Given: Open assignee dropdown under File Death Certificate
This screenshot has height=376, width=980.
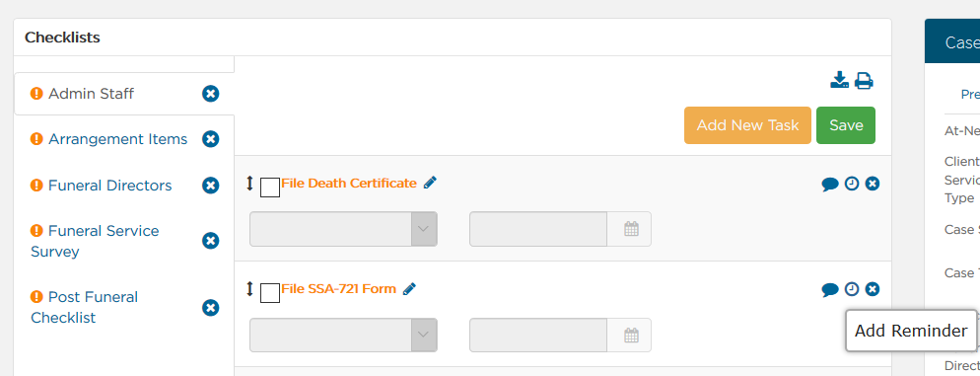Looking at the screenshot, I should [x=343, y=229].
